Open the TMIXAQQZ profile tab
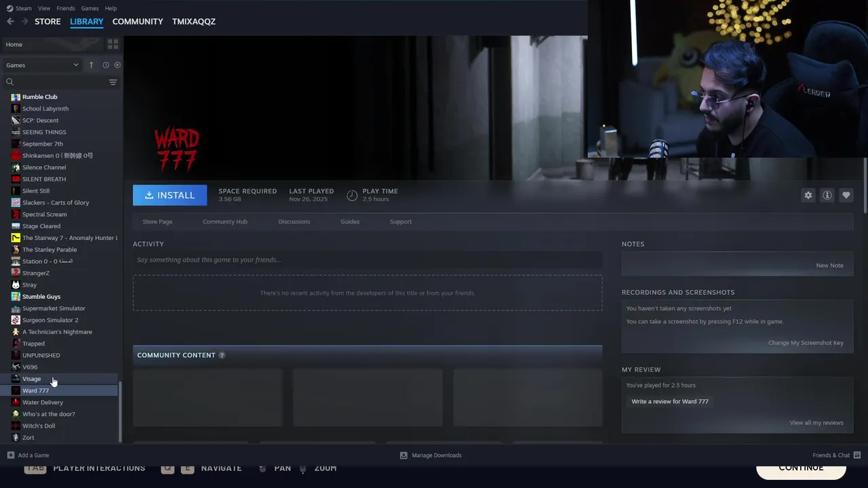The height and width of the screenshot is (488, 868). 194,22
